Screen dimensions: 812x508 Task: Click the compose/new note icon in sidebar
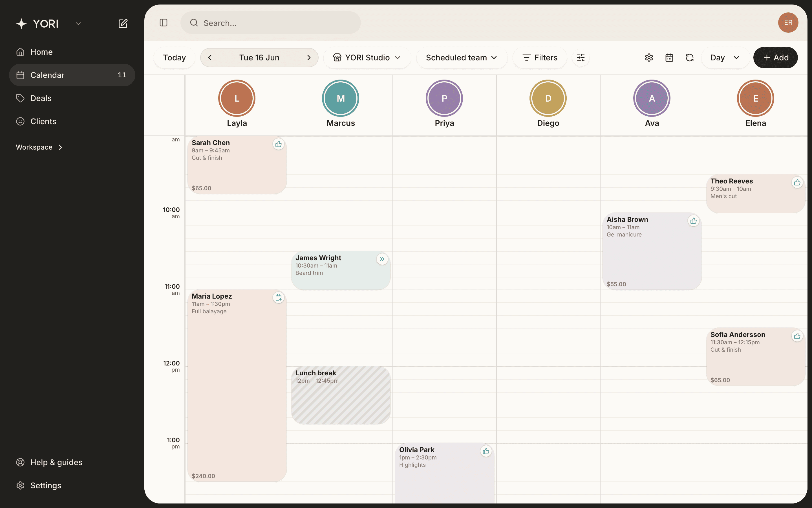tap(123, 23)
